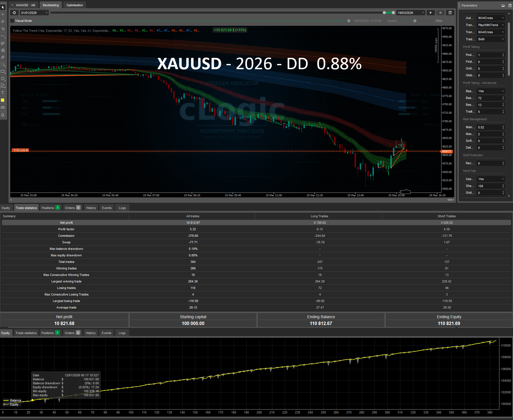The height and width of the screenshot is (420, 513).
Task: Expand the PlayWithTrend trend dropdown
Action: point(491,25)
